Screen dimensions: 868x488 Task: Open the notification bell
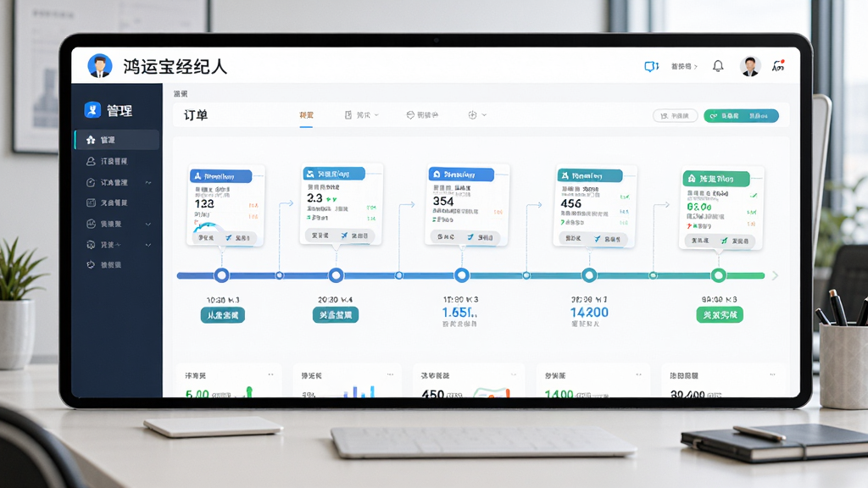pos(718,66)
